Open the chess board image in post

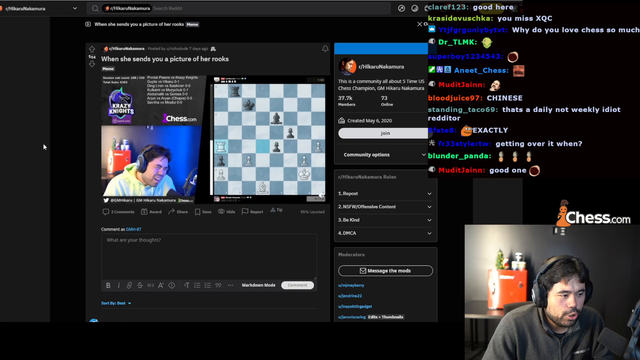pyautogui.click(x=269, y=139)
